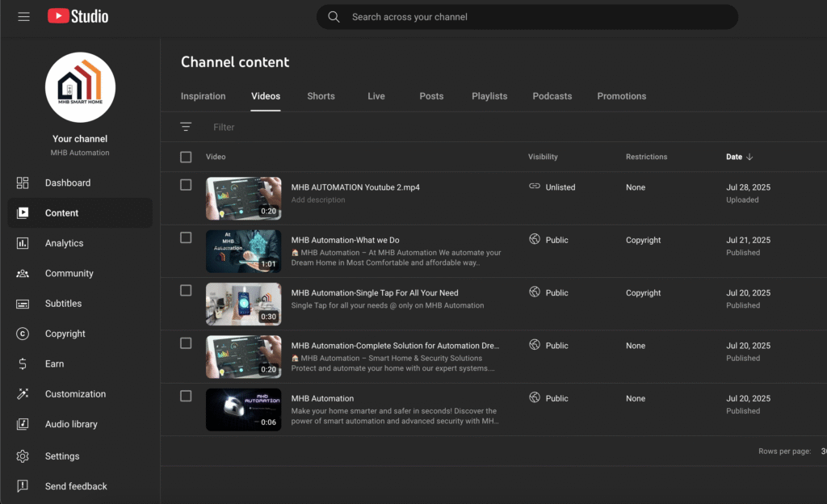The height and width of the screenshot is (504, 827).
Task: Switch to the Playlists tab
Action: (x=489, y=96)
